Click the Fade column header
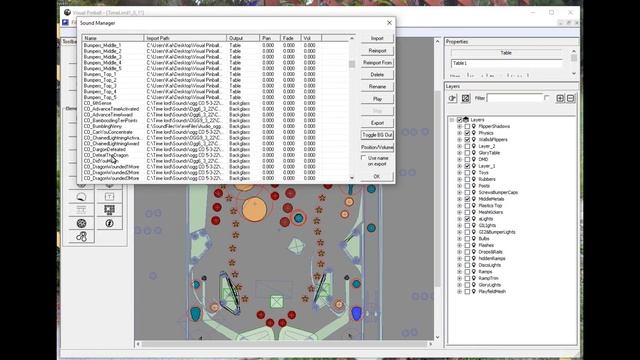 pos(291,38)
